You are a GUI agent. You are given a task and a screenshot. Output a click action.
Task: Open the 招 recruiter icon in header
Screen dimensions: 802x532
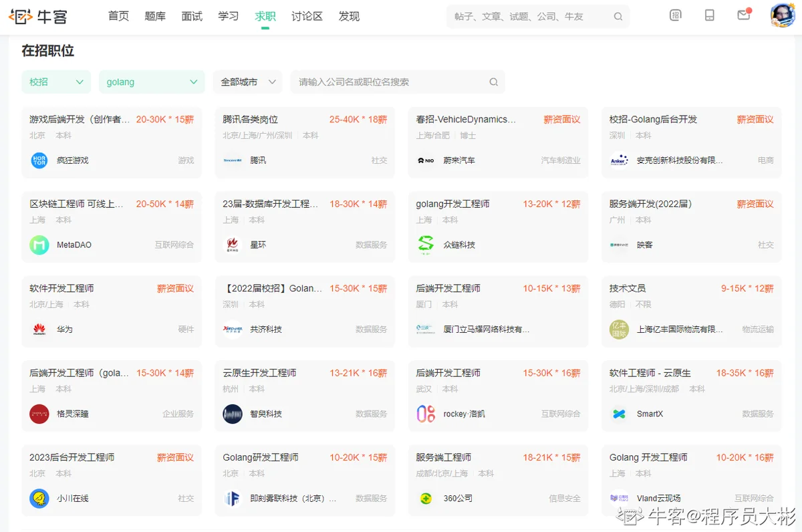(x=676, y=15)
